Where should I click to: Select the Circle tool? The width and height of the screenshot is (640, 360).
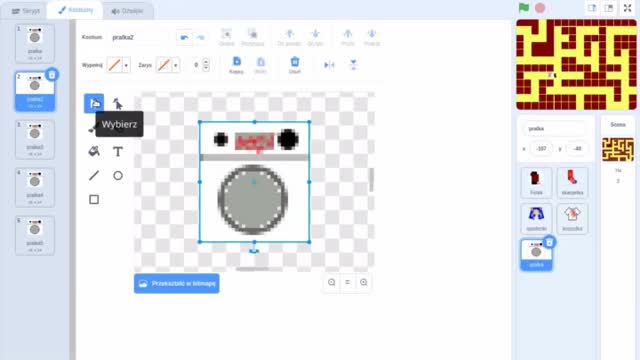pos(118,176)
